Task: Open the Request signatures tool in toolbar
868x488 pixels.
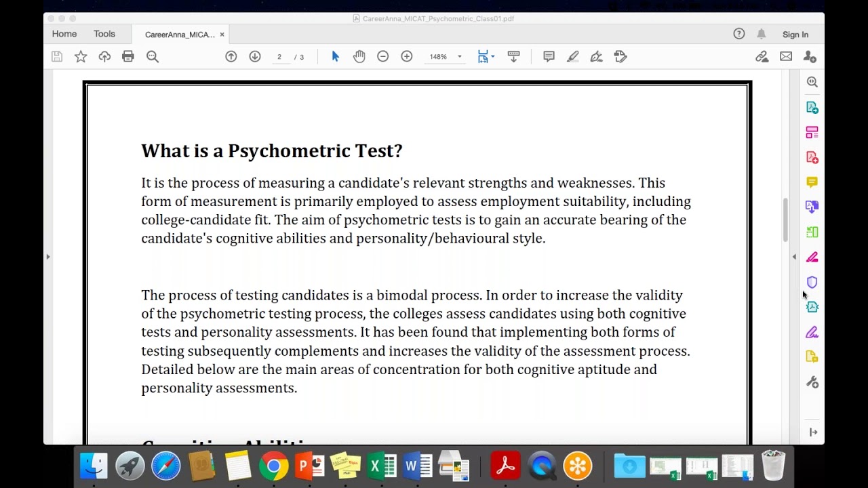Action: coord(620,57)
